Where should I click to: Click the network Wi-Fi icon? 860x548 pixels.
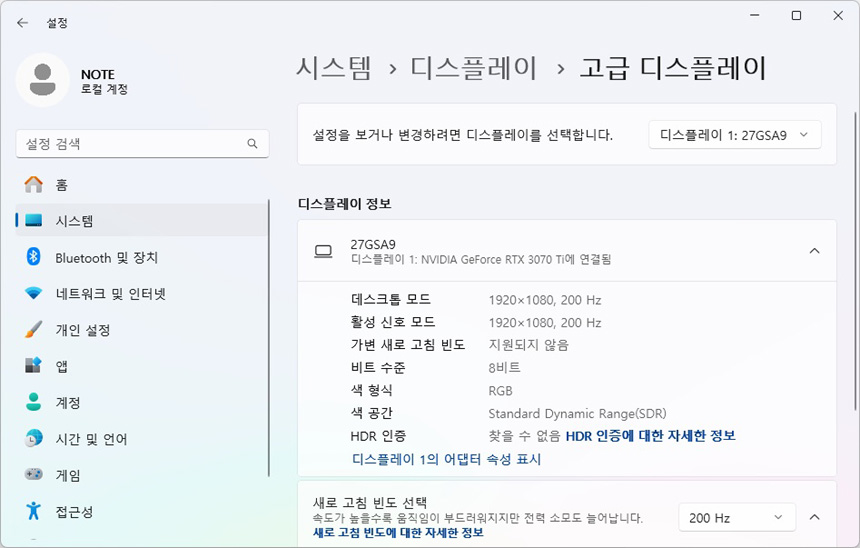(x=34, y=294)
